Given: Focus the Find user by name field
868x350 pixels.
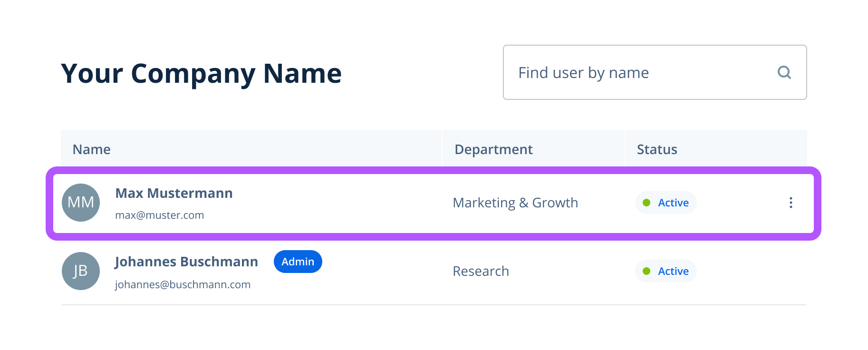Looking at the screenshot, I should point(637,72).
